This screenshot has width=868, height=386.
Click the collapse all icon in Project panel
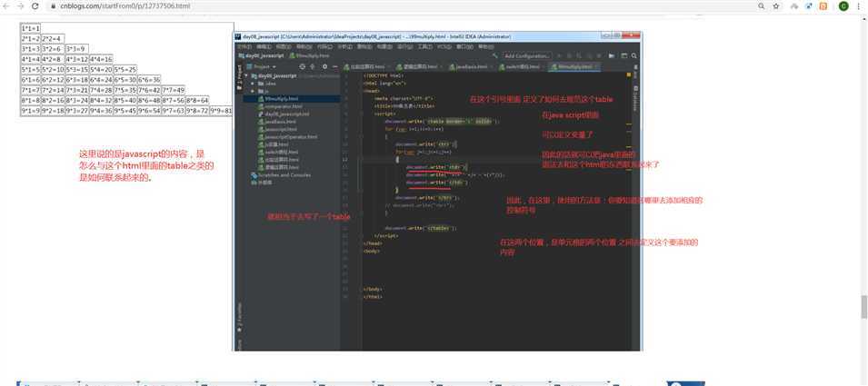(313, 66)
